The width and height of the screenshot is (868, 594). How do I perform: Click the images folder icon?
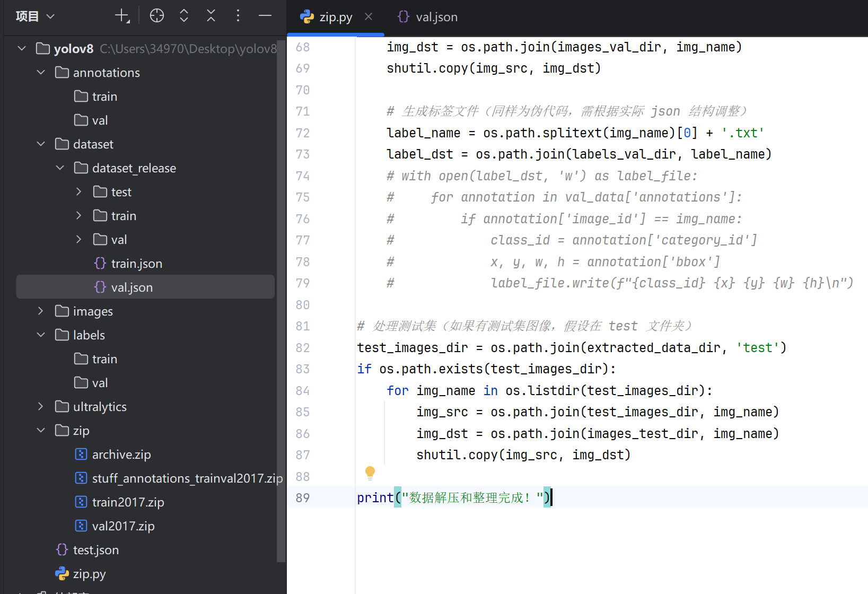[62, 311]
